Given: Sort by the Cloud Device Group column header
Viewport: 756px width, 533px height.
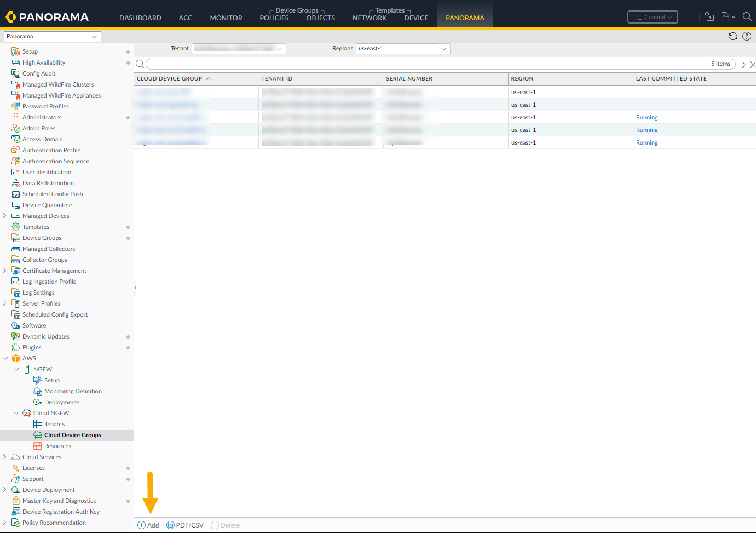Looking at the screenshot, I should [170, 78].
